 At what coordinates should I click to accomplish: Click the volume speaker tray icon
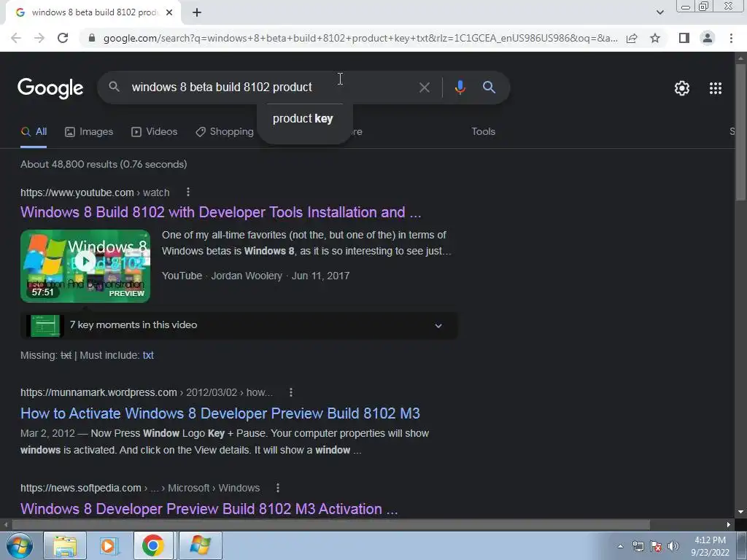(x=673, y=547)
